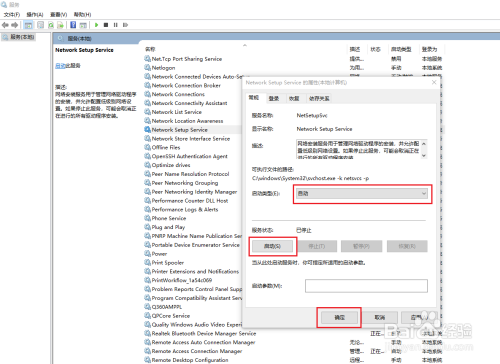Stop service with the black square icon
The width and height of the screenshot is (500, 364).
tap(106, 25)
